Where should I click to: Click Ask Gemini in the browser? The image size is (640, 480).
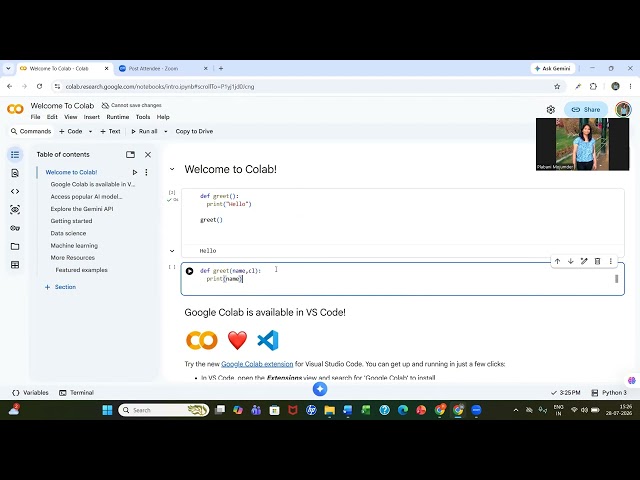click(553, 69)
